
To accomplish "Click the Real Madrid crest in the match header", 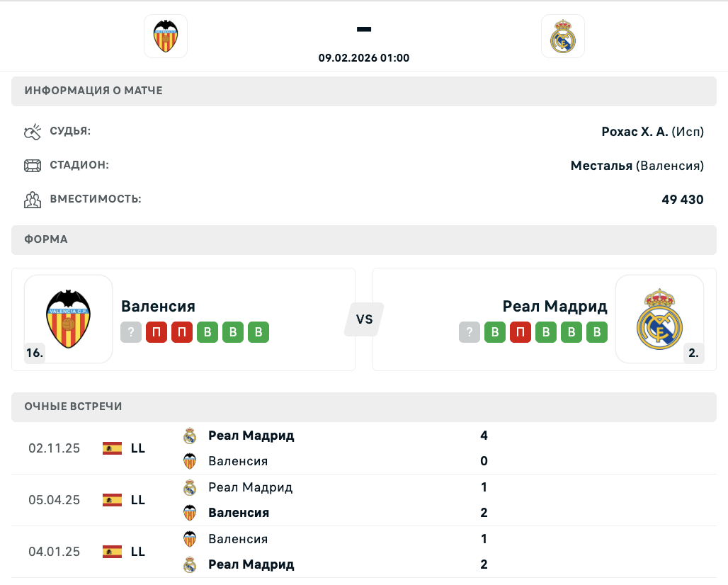I will 563,36.
